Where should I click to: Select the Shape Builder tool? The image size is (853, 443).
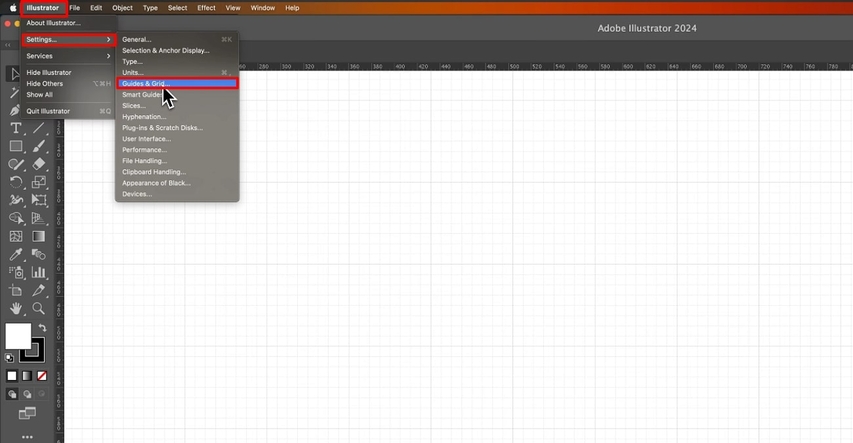(16, 218)
